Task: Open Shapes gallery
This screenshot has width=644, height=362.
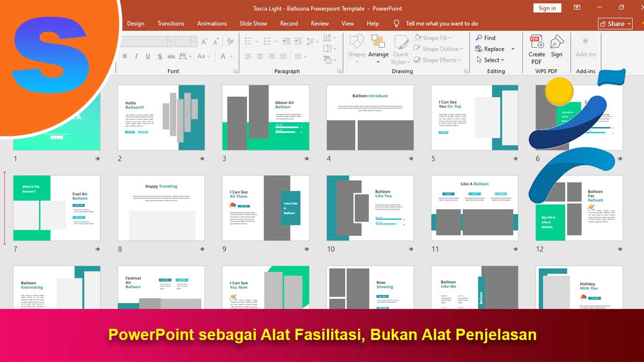Action: [356, 49]
